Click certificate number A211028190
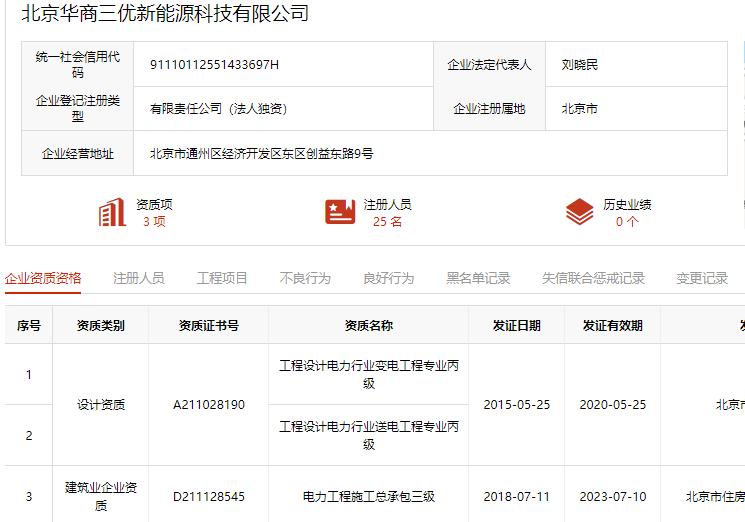745x522 pixels. click(209, 405)
